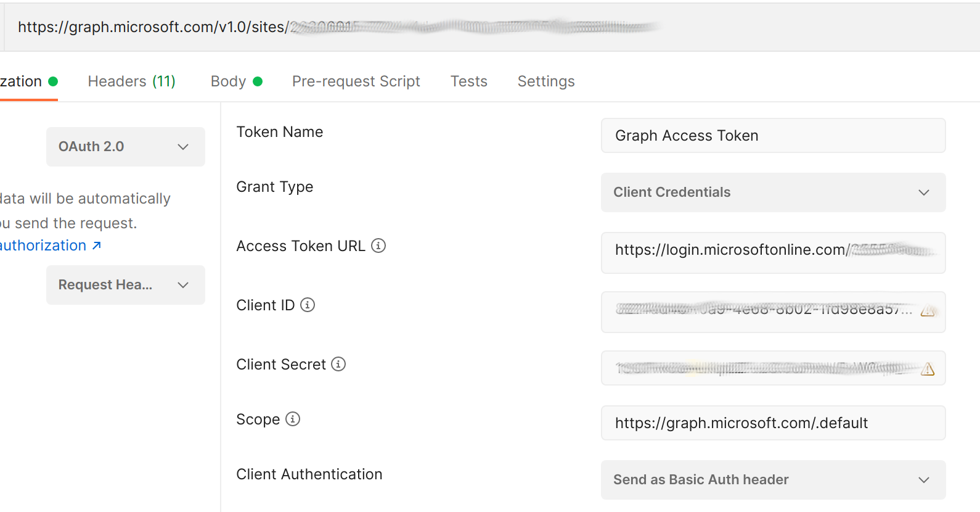The image size is (980, 512).
Task: Click the Client ID input field
Action: 773,312
